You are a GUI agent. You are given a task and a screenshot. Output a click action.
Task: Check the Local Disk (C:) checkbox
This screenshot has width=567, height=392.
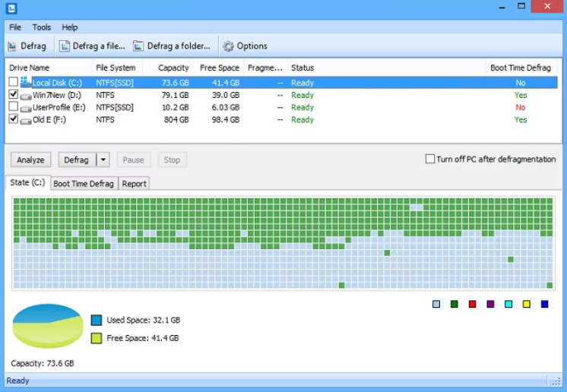pyautogui.click(x=13, y=82)
